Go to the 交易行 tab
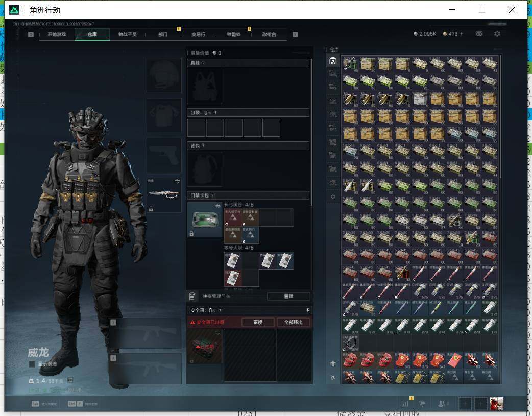Screen dimensions: 532x416 point(198,34)
